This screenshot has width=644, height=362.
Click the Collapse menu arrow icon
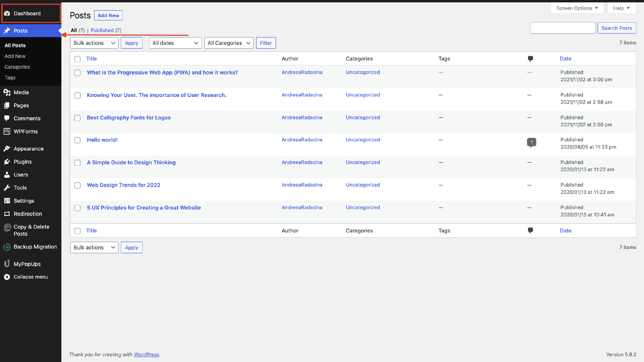[7, 277]
